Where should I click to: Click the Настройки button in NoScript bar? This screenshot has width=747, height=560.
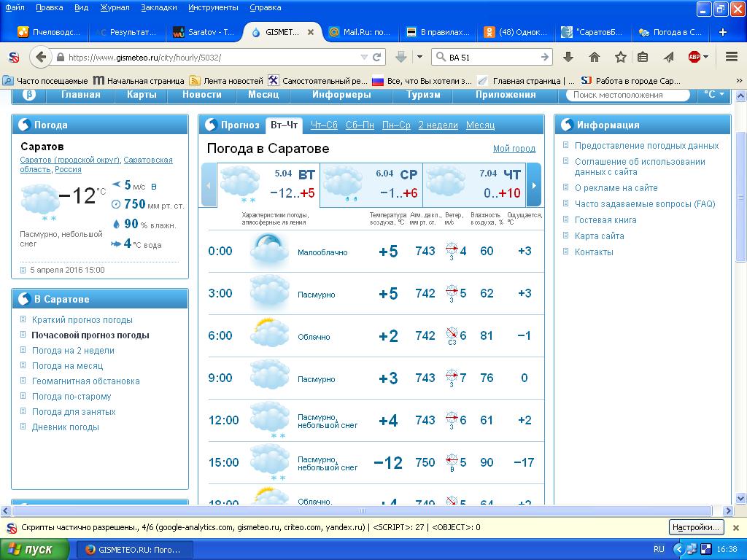tap(695, 527)
